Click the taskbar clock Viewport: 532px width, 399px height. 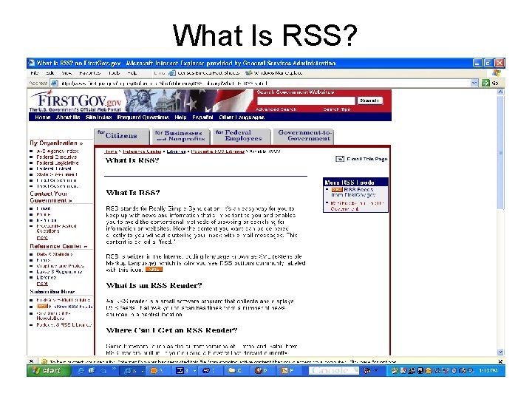(x=488, y=371)
